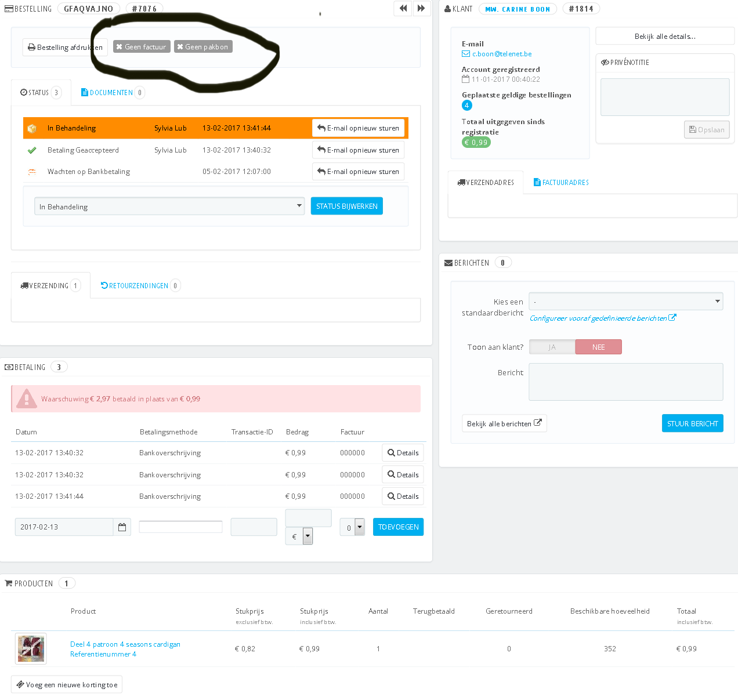Open customer Mw. Carine Boon link

(x=518, y=9)
